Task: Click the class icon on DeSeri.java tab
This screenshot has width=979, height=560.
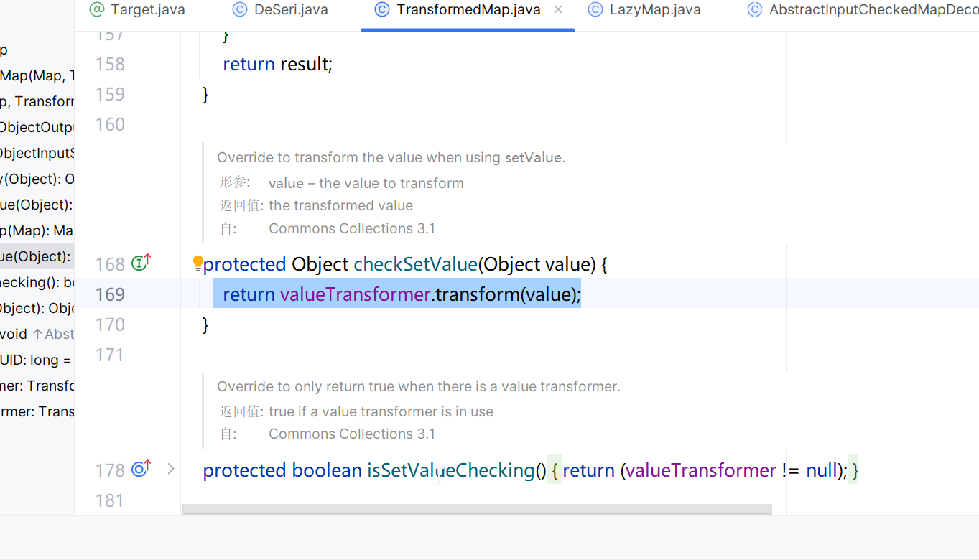Action: [240, 10]
